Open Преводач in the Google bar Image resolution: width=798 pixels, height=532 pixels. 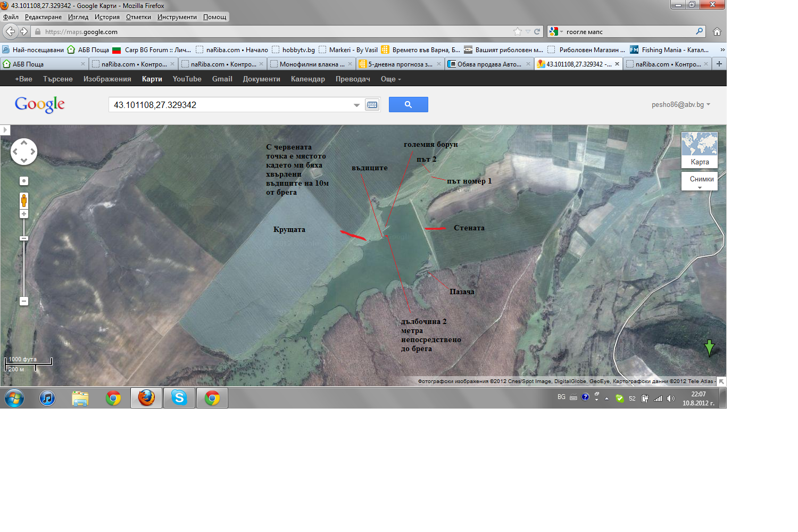click(353, 79)
